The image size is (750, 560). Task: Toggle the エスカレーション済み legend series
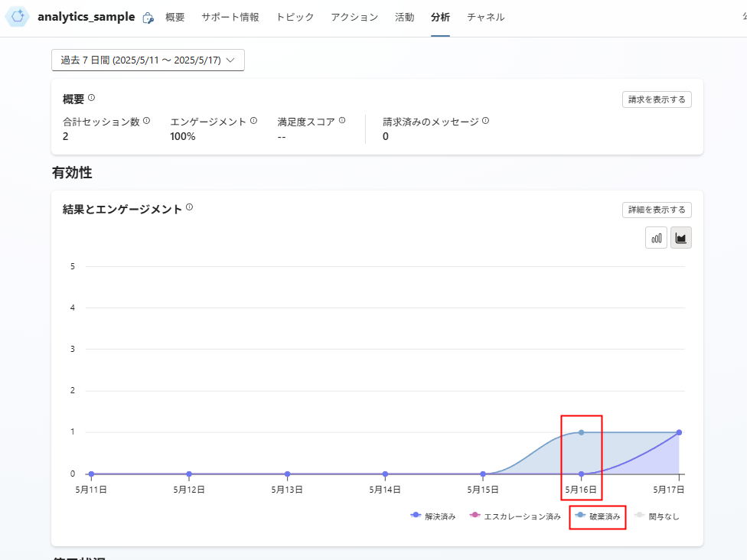(x=515, y=516)
